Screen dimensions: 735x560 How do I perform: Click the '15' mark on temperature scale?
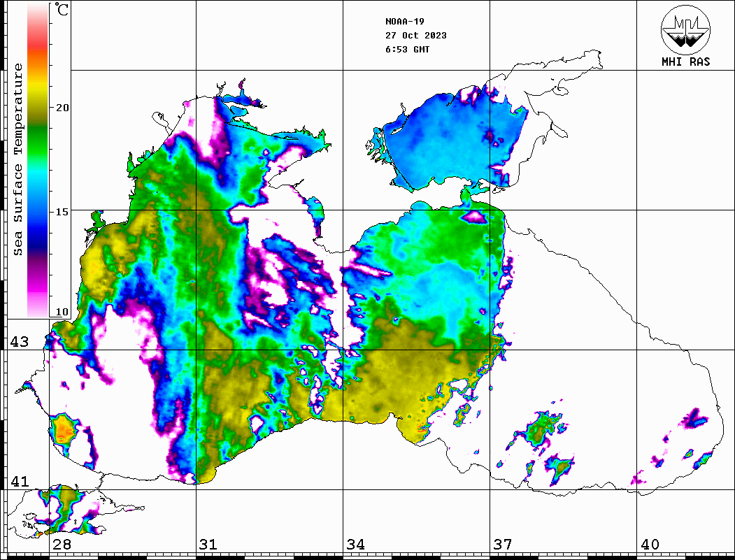tap(62, 212)
